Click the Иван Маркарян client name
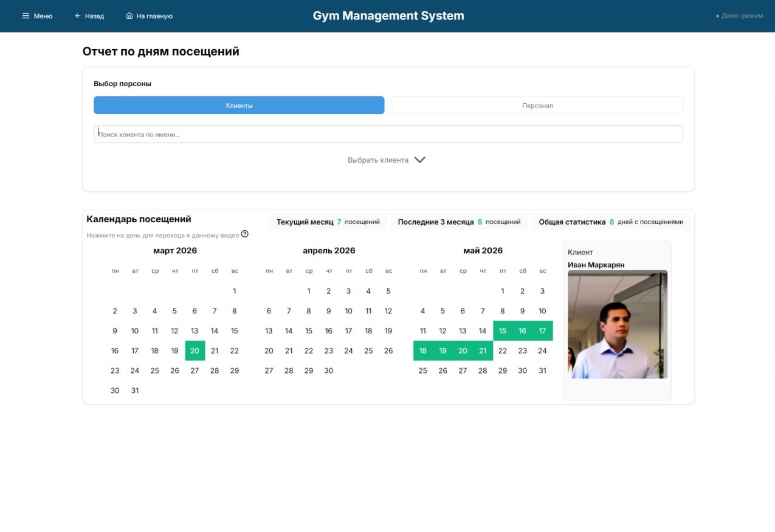The image size is (775, 532). (596, 265)
